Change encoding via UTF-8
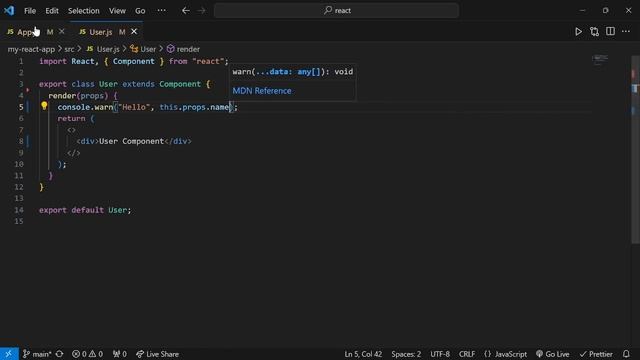This screenshot has width=640, height=360. (440, 354)
